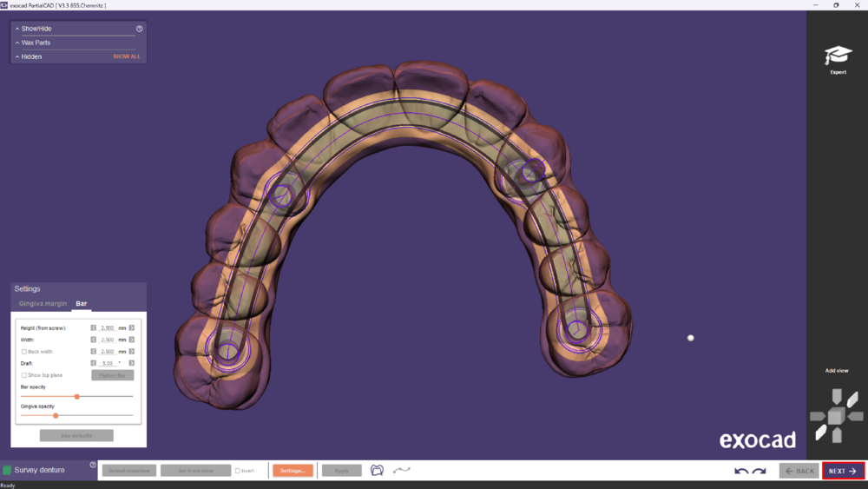Click the view cube orientation widget
Screen dimensions: 868x489
[837, 415]
